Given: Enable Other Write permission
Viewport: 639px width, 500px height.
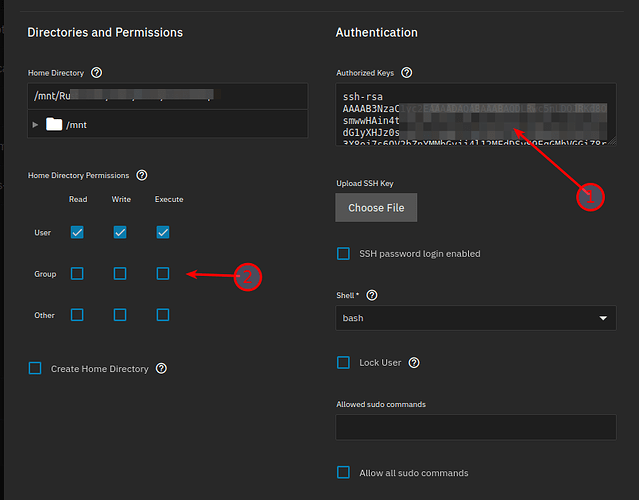Looking at the screenshot, I should click(120, 315).
